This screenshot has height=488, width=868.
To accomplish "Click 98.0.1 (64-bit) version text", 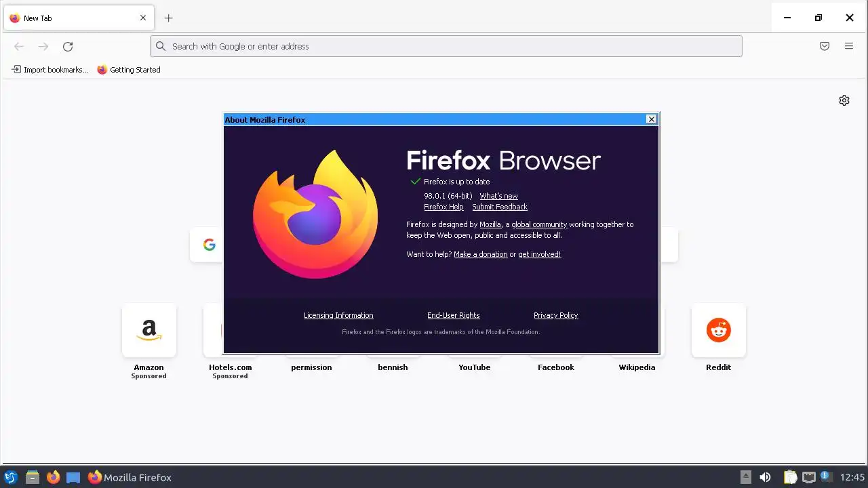I will pyautogui.click(x=448, y=196).
